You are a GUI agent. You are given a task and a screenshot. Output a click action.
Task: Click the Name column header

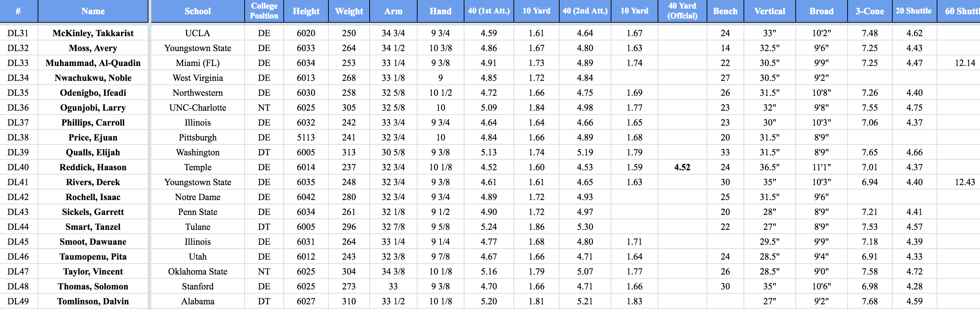click(x=93, y=11)
